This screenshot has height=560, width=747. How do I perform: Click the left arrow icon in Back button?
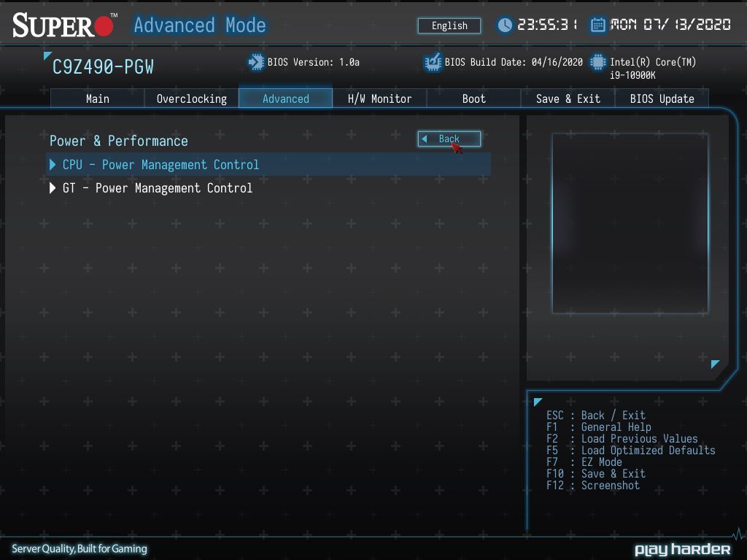pyautogui.click(x=425, y=139)
